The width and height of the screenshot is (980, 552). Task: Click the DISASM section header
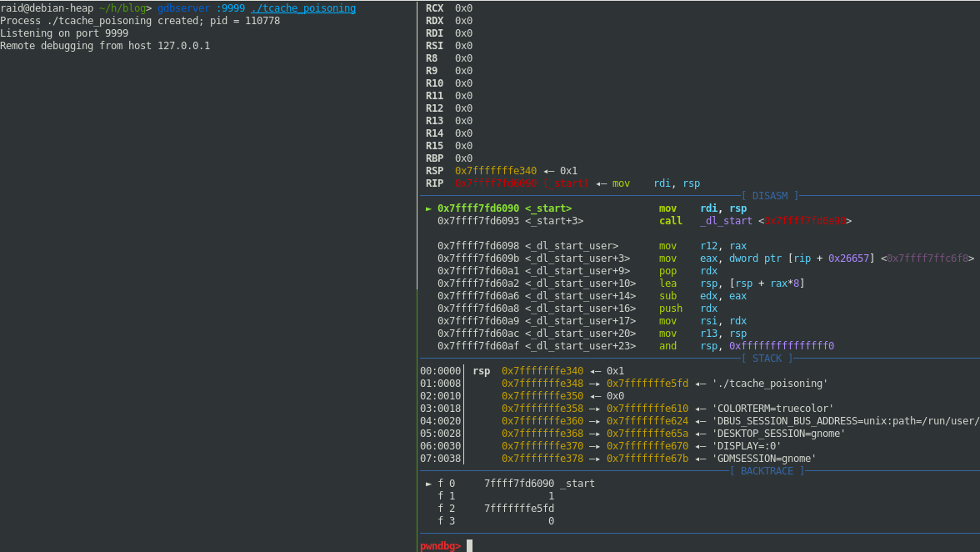[x=770, y=196]
